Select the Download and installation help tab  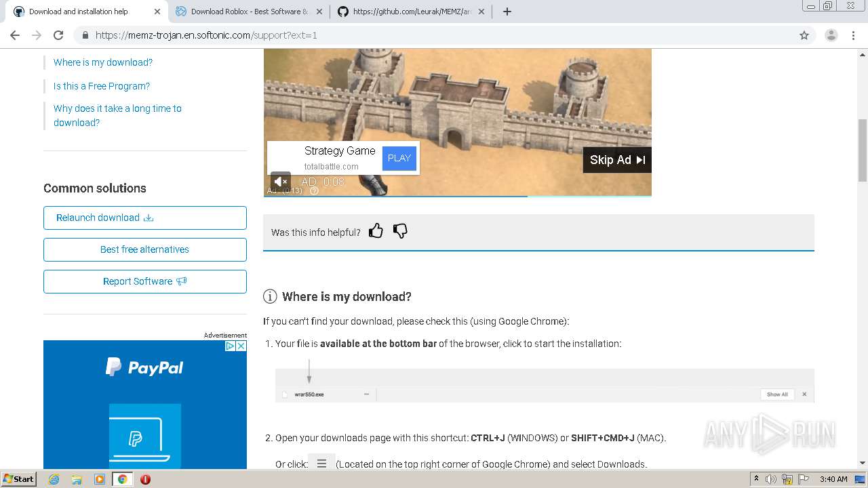point(86,12)
